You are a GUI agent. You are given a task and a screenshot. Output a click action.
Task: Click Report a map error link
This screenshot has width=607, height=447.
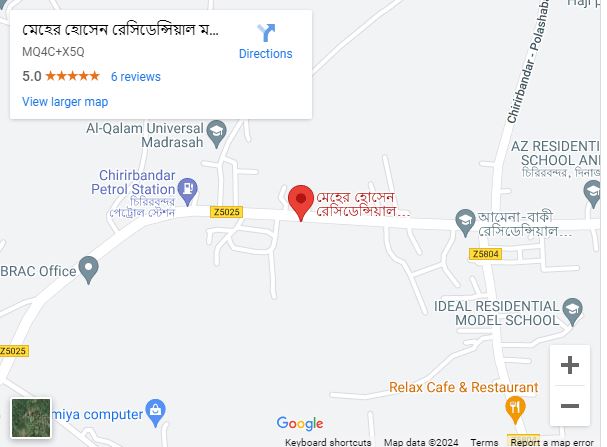[552, 442]
